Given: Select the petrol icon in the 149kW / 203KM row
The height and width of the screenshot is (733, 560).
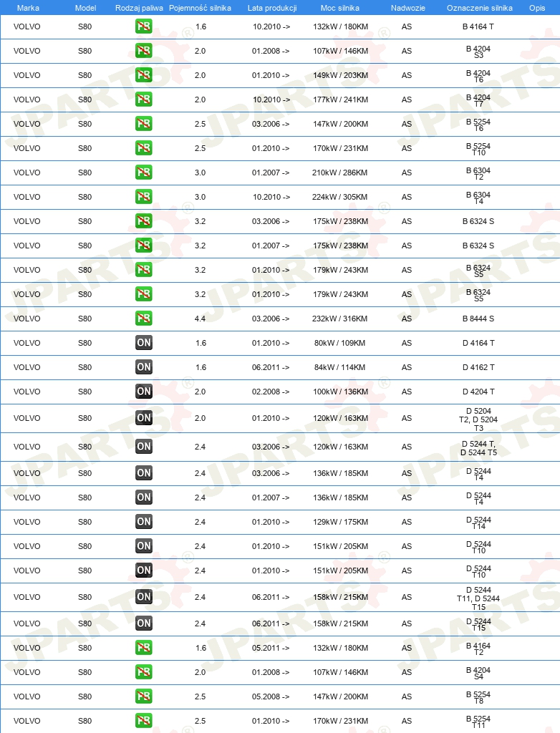Looking at the screenshot, I should coord(144,75).
